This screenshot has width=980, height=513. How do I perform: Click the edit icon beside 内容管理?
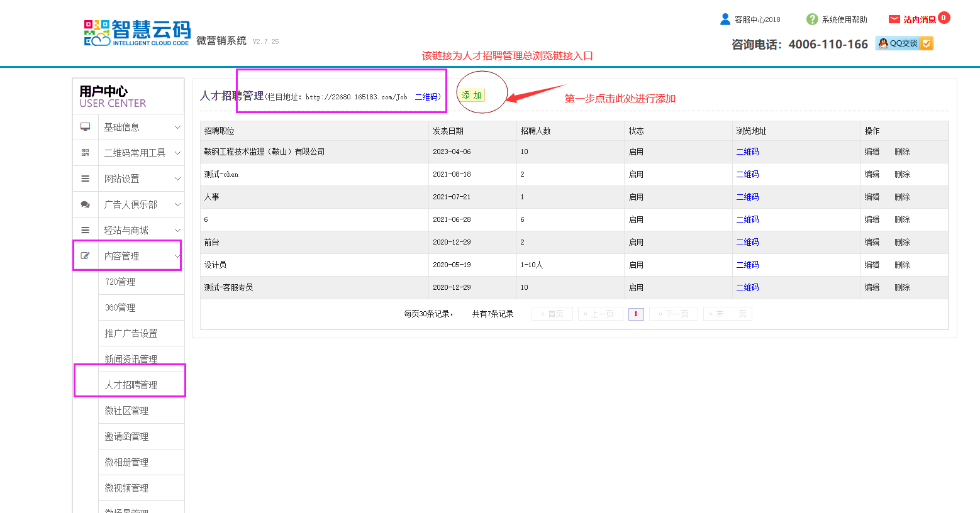tap(86, 256)
